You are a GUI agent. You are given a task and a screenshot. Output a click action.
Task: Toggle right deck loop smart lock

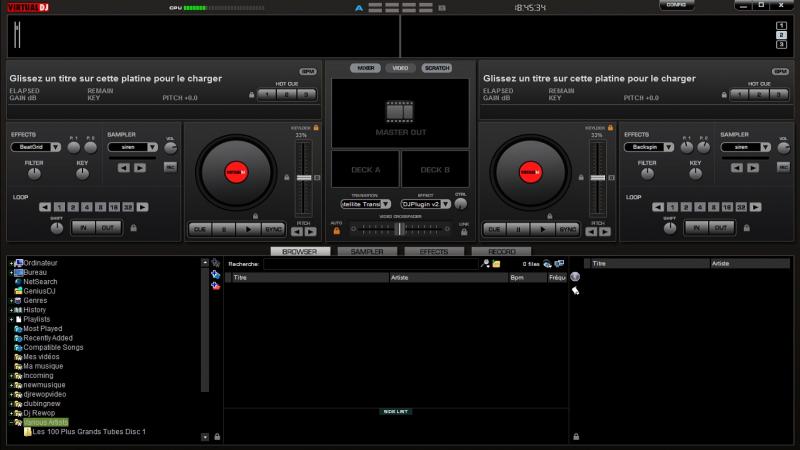pos(746,228)
